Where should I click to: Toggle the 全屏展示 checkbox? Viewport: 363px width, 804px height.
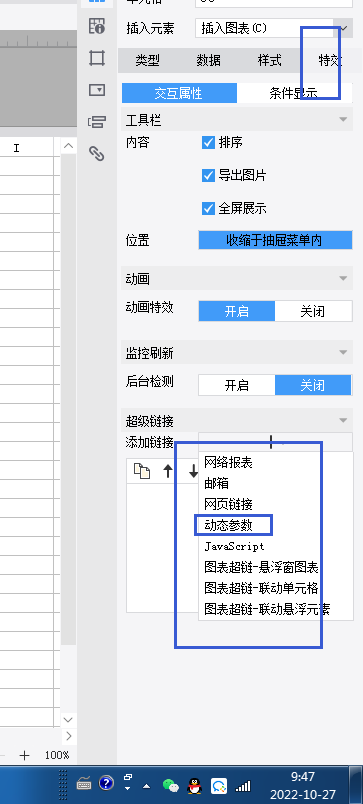point(208,209)
